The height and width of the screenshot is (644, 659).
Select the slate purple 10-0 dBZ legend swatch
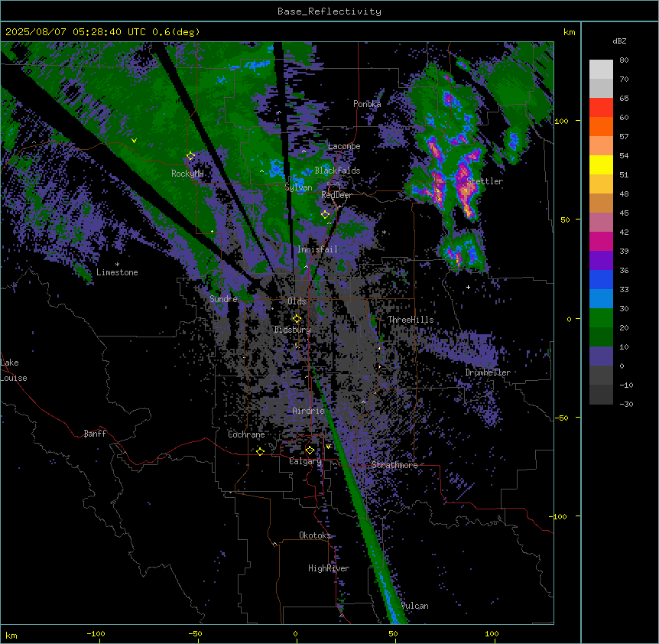[x=601, y=356]
